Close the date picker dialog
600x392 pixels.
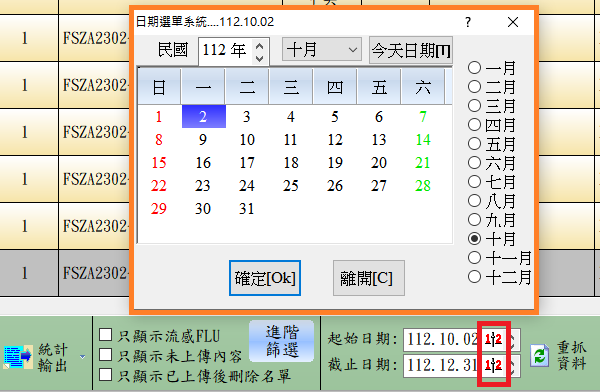click(x=513, y=22)
